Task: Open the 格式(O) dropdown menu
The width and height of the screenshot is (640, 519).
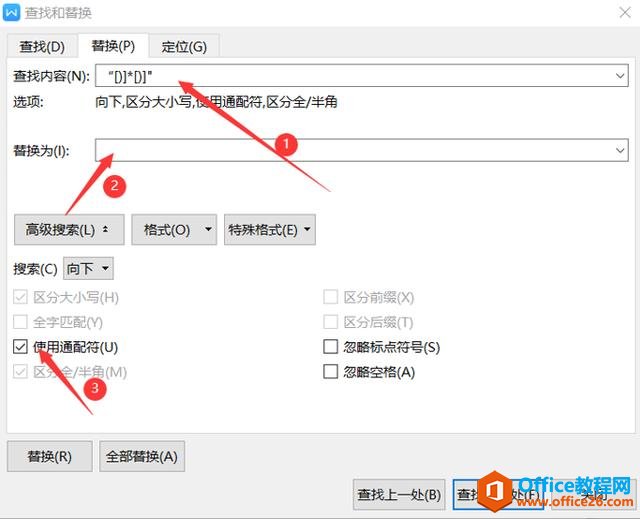Action: [174, 230]
